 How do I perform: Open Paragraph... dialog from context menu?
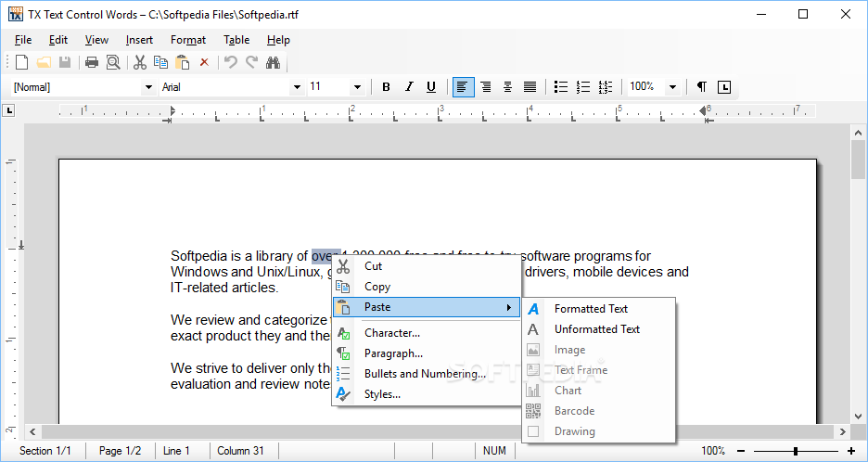click(427, 353)
